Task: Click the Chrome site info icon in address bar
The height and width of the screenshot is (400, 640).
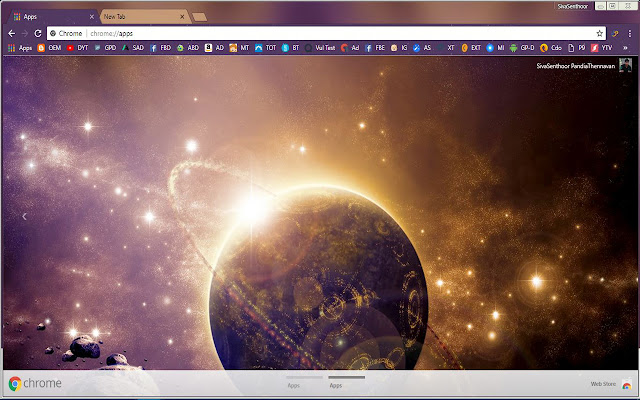Action: coord(53,33)
